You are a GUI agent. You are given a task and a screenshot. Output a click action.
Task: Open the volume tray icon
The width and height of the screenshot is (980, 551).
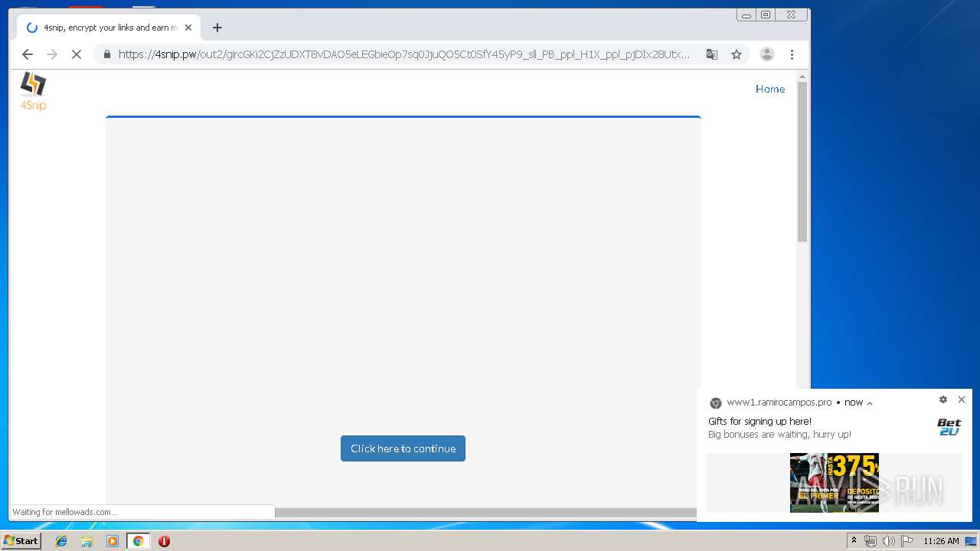[889, 541]
